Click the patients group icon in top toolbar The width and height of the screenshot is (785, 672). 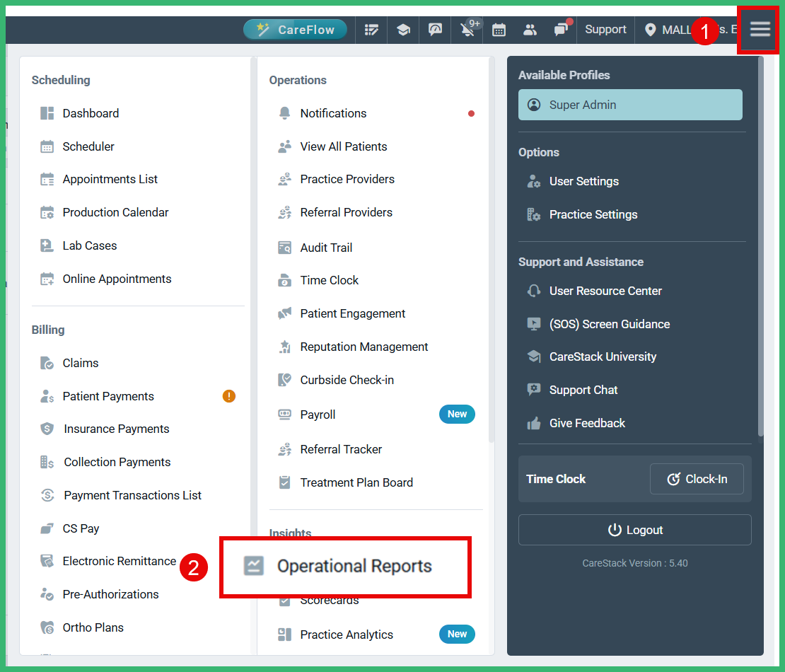pyautogui.click(x=530, y=30)
